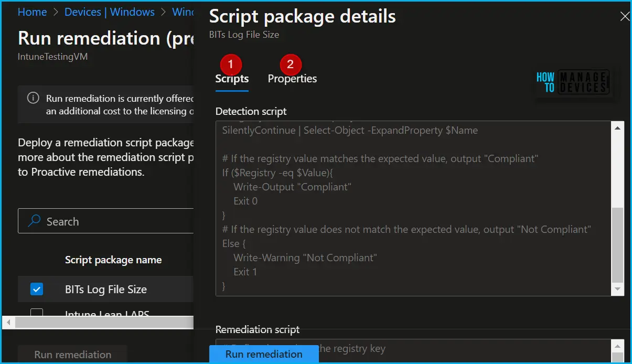Close the Script package details panel
Viewport: 632px width, 364px height.
coord(625,17)
